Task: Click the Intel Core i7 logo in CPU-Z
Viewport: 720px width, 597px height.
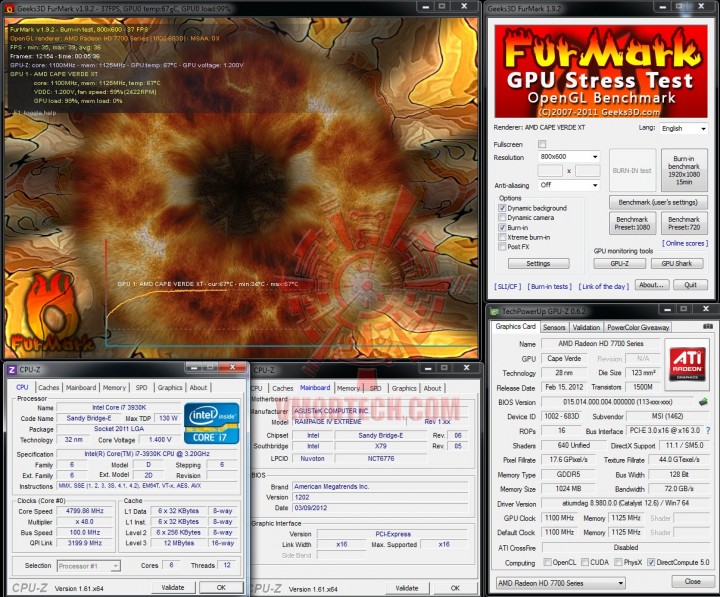Action: [x=212, y=423]
